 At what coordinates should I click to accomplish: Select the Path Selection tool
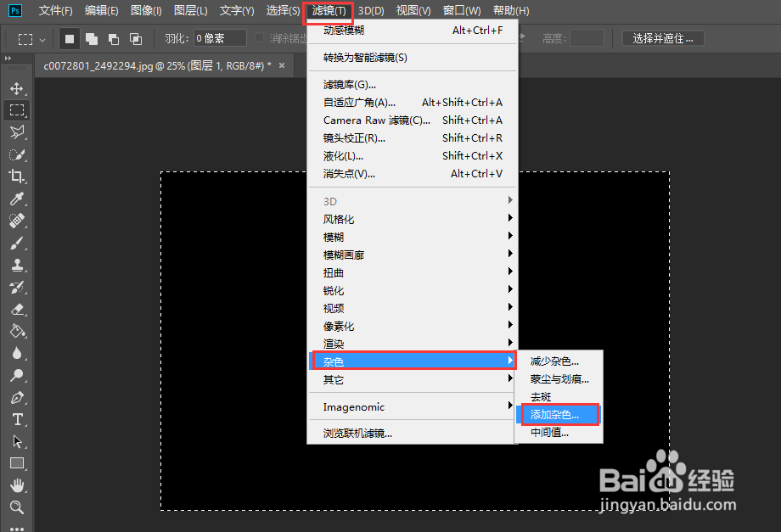click(17, 441)
